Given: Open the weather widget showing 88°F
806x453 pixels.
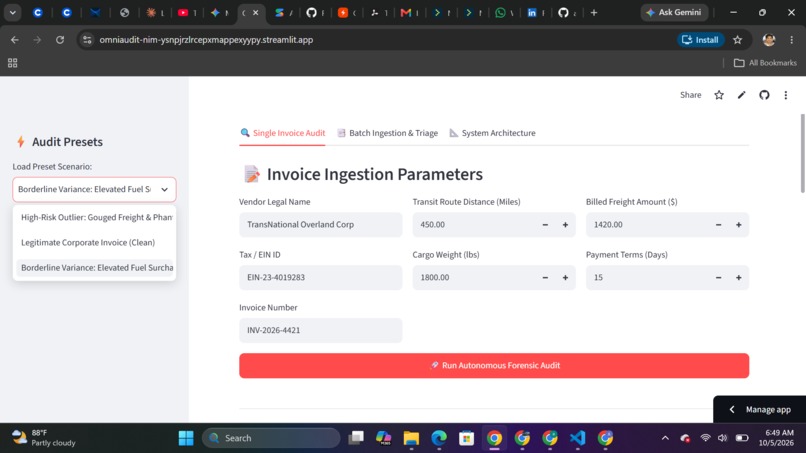Looking at the screenshot, I should [x=44, y=438].
